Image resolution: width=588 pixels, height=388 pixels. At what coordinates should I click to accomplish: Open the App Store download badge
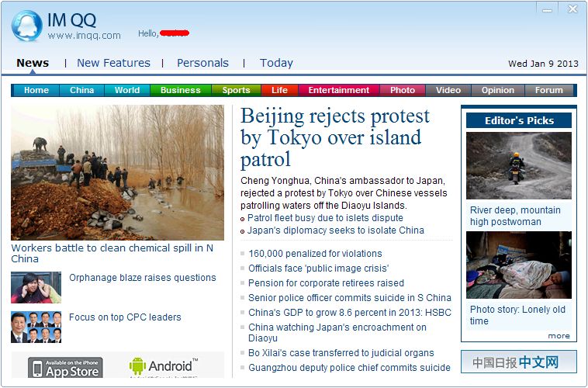[65, 367]
